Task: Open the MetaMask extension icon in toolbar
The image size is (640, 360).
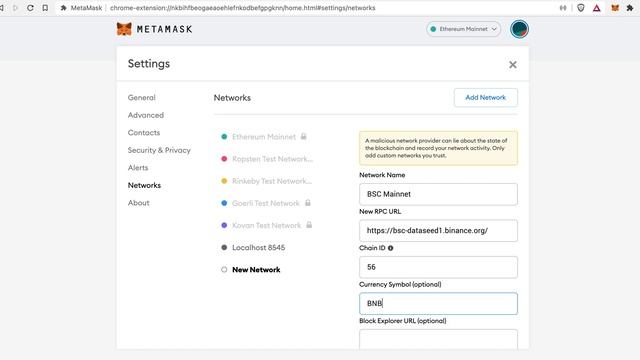Action: click(615, 8)
